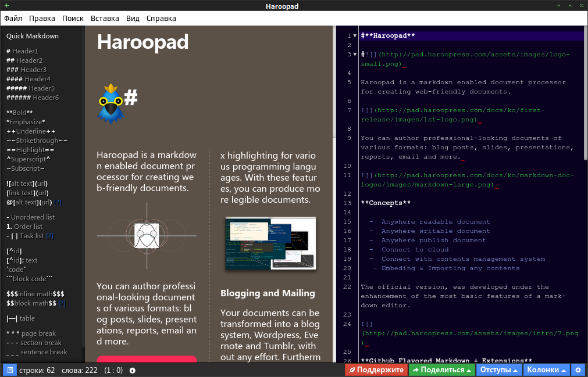Viewport: 588px width, 377px height.
Task: Insert ###### Header6 from Quick Markdown
Action: pyautogui.click(x=33, y=98)
